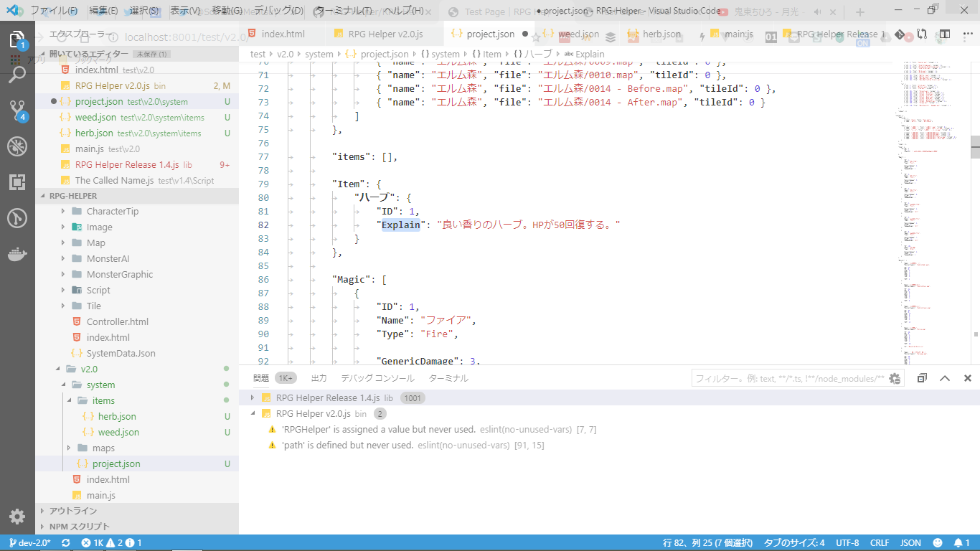Viewport: 980px width, 551px height.
Task: Click the synchronize changes icon
Action: (66, 543)
